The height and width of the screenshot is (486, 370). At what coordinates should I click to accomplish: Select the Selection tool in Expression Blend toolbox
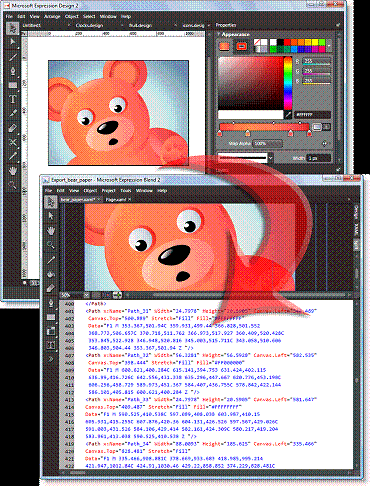(x=51, y=202)
